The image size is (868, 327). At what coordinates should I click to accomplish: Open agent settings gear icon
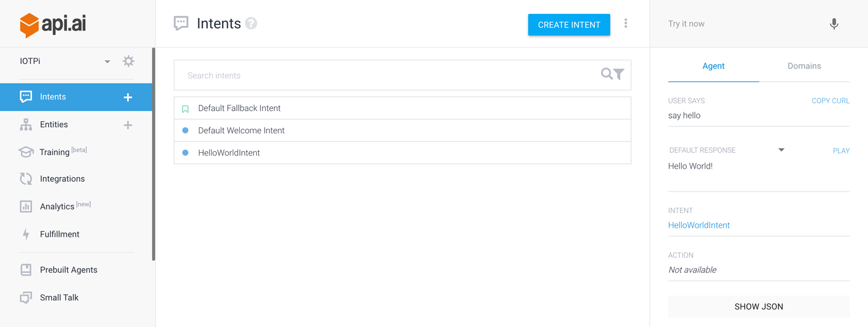point(128,61)
